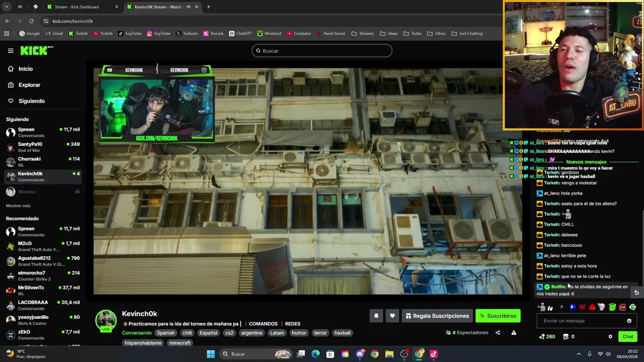Mute the Kevinch0k Stream browser tab
This screenshot has height=362, width=644.
[188, 7]
